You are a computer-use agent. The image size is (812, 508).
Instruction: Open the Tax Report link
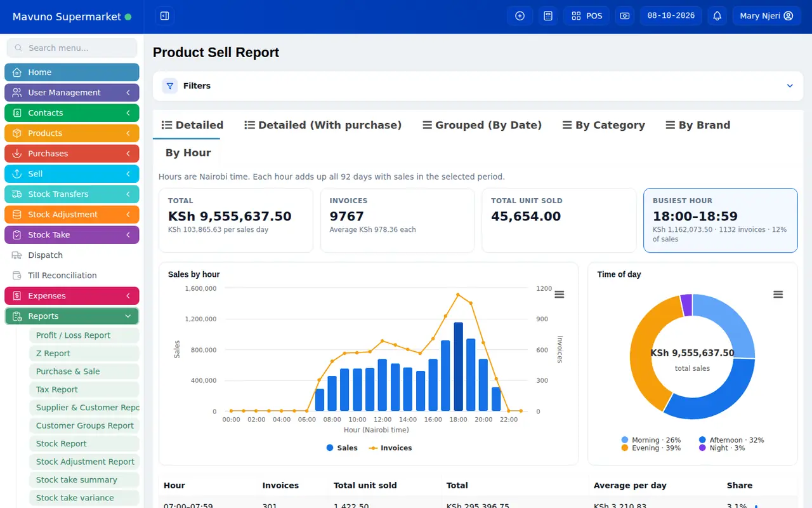point(84,390)
